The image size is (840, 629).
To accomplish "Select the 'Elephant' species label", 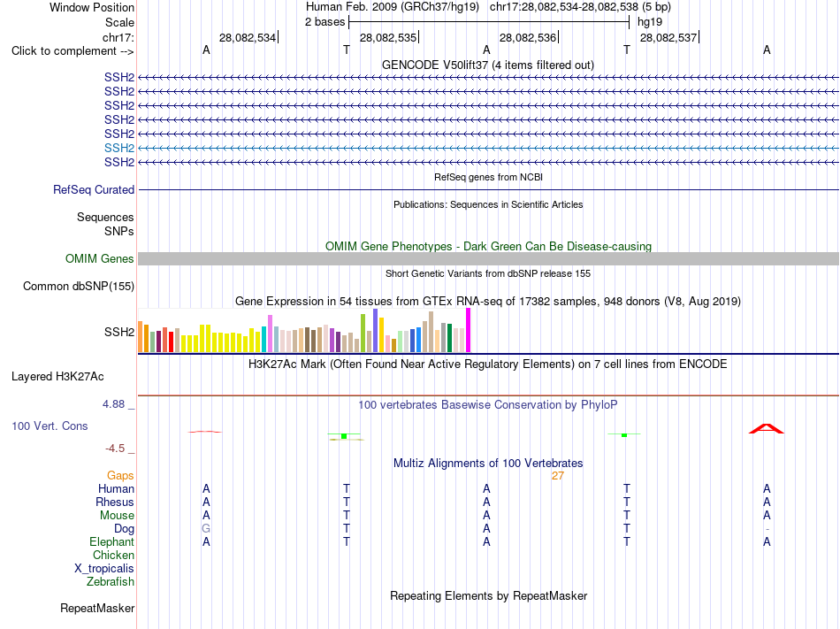I will (x=111, y=541).
